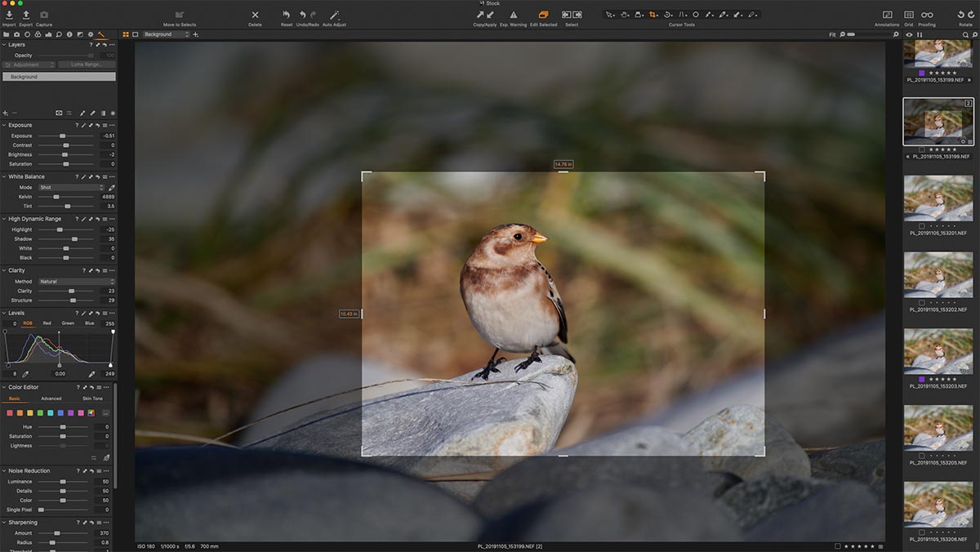Select the Spot Removal circle tool
The height and width of the screenshot is (552, 980).
pyautogui.click(x=696, y=15)
